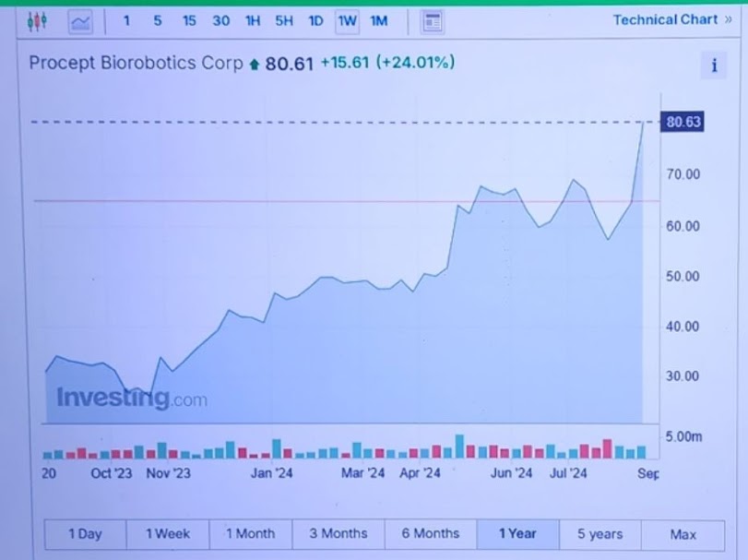Viewport: 748px width, 560px height.
Task: Click the Apr '24 date label
Action: click(420, 473)
